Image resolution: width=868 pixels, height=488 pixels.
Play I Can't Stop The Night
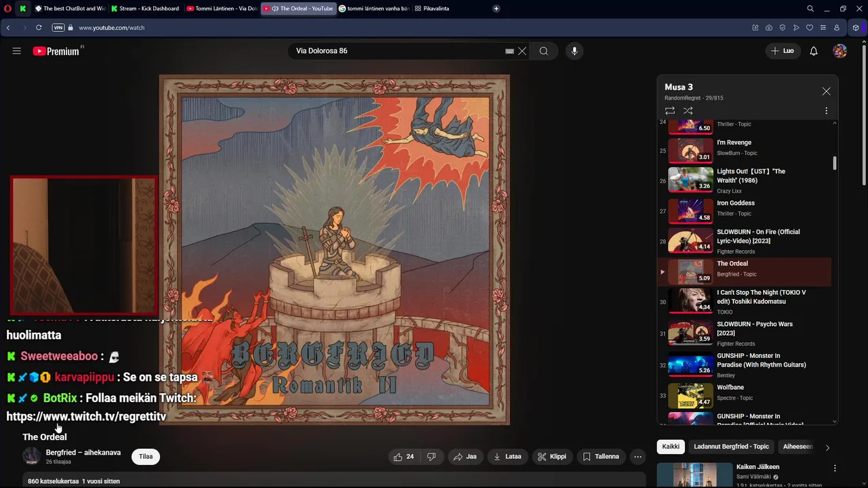(745, 302)
